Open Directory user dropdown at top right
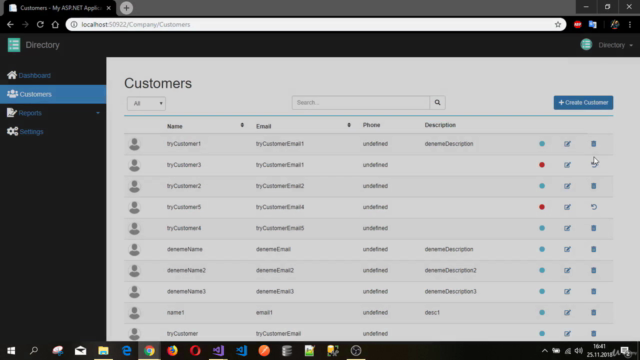640x360 pixels. (x=615, y=45)
